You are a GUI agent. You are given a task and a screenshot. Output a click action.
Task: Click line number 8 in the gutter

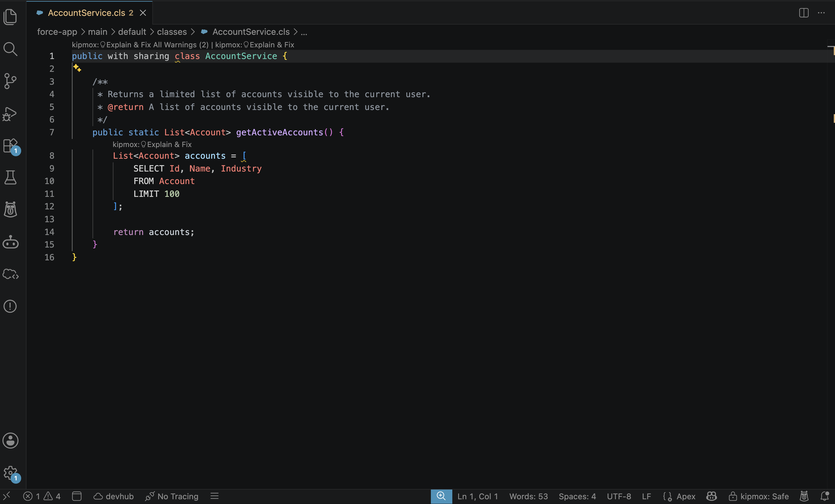pos(52,156)
